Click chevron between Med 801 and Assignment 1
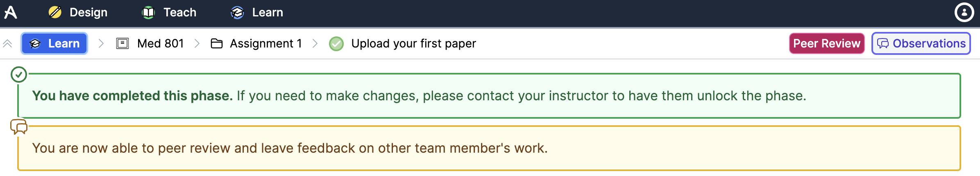 pos(197,43)
